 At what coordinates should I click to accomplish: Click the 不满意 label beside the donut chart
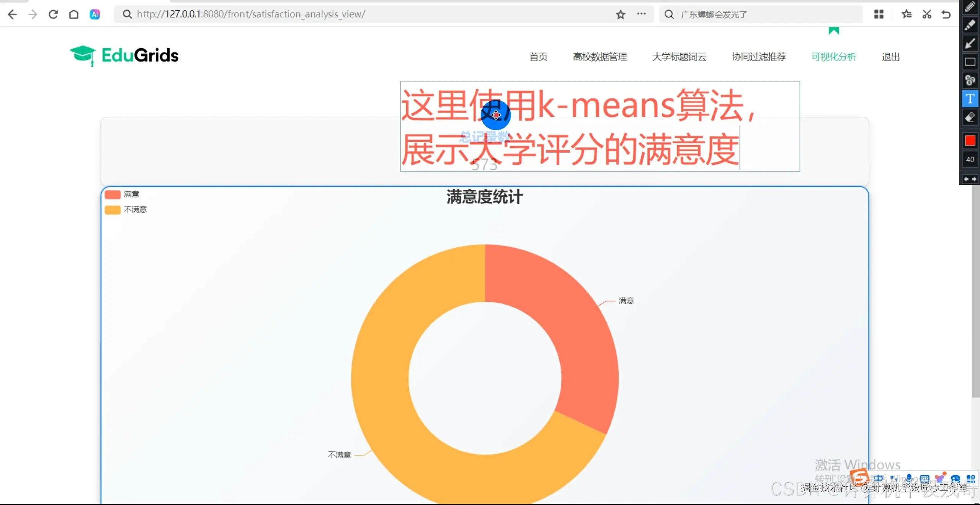pos(340,455)
